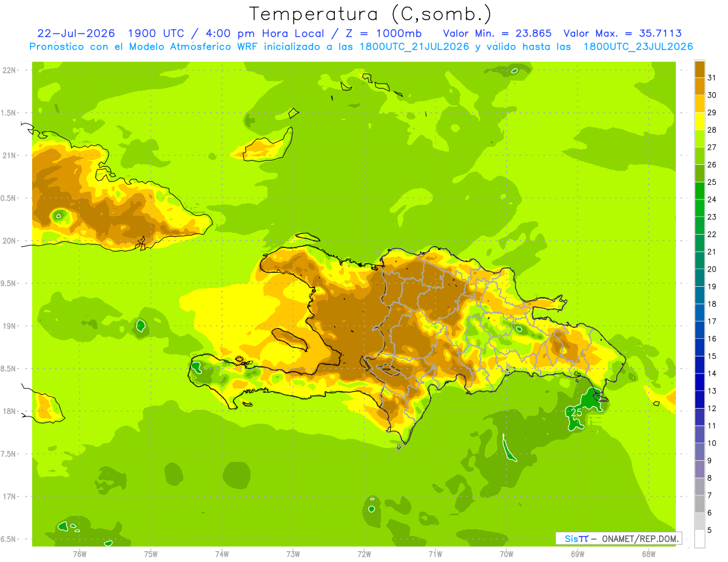This screenshot has width=728, height=562.
Task: Click the legend value "11"
Action: click(x=712, y=426)
